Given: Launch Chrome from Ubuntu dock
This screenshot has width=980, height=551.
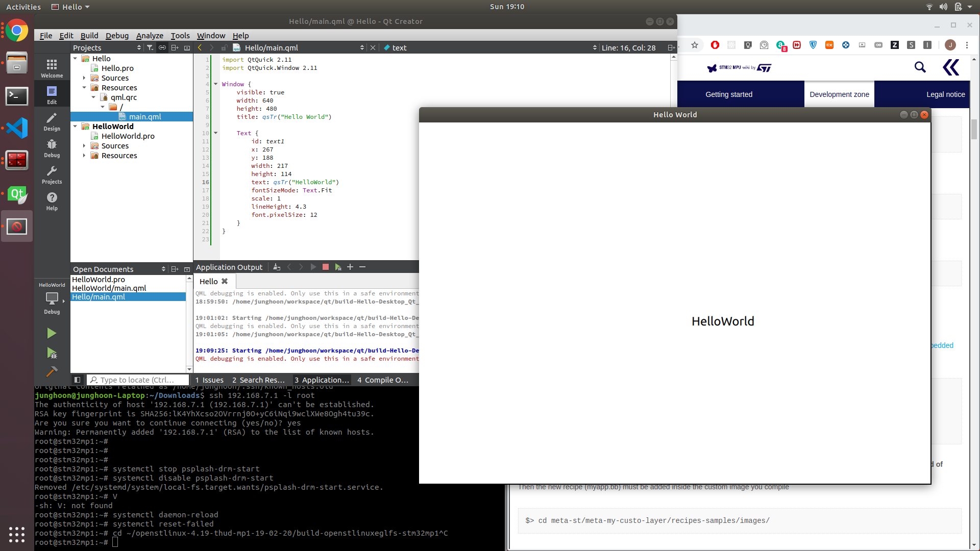Looking at the screenshot, I should point(17,31).
